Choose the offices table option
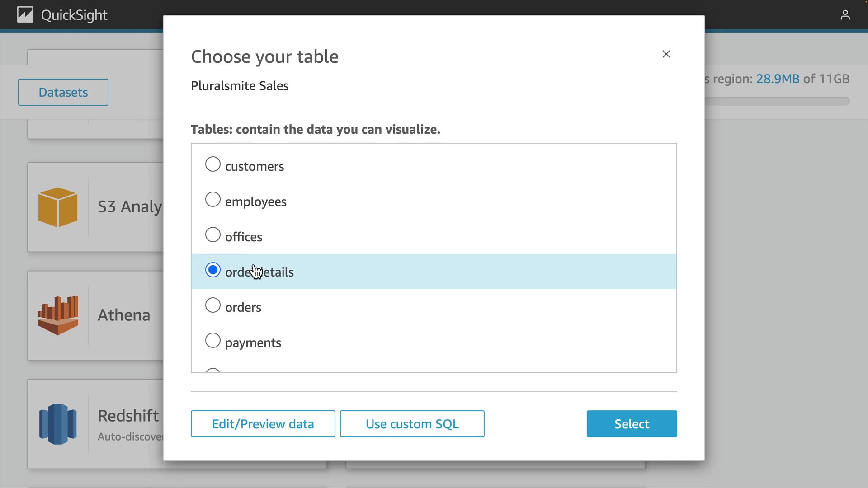 coord(213,235)
